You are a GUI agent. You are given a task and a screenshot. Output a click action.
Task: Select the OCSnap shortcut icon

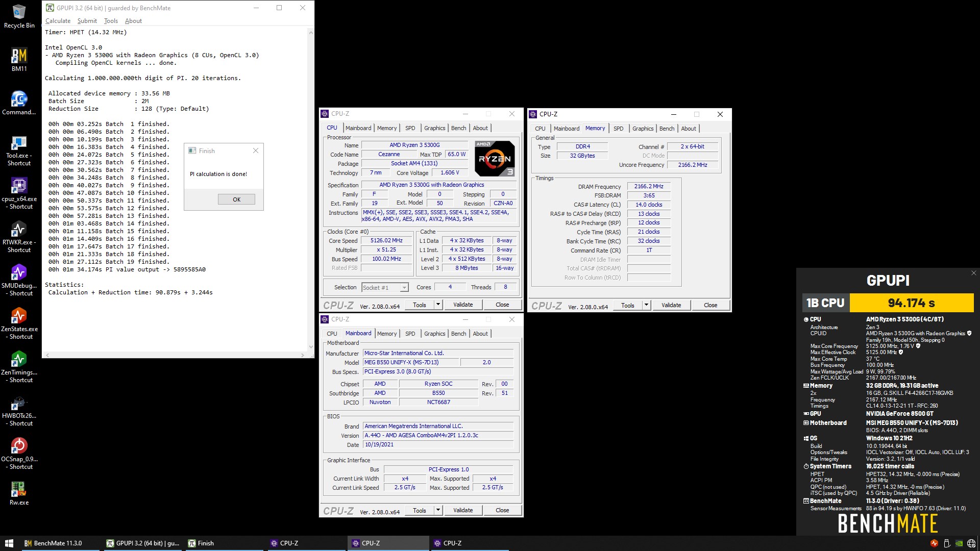(19, 454)
